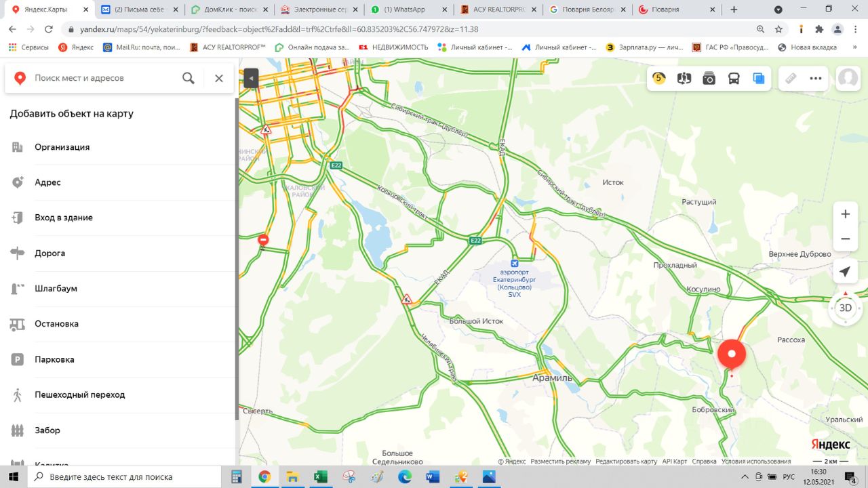Open the three-dots more menu
The image size is (868, 488).
[816, 78]
